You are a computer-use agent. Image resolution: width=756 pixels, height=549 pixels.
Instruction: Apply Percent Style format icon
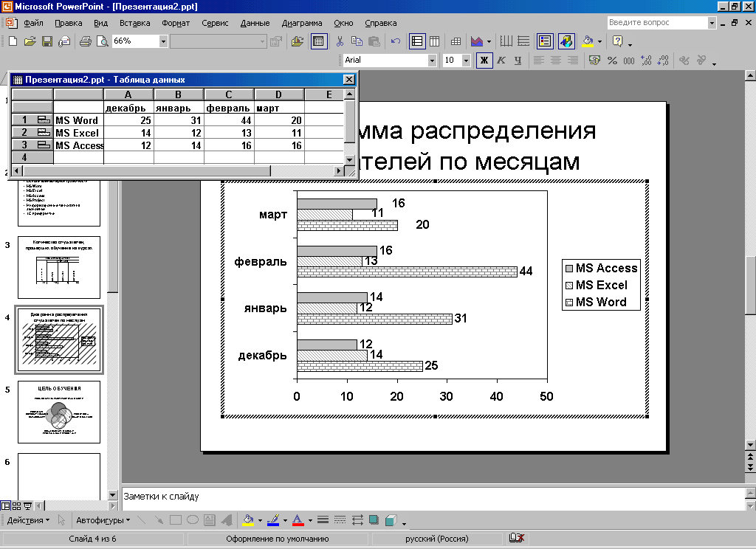pos(612,61)
